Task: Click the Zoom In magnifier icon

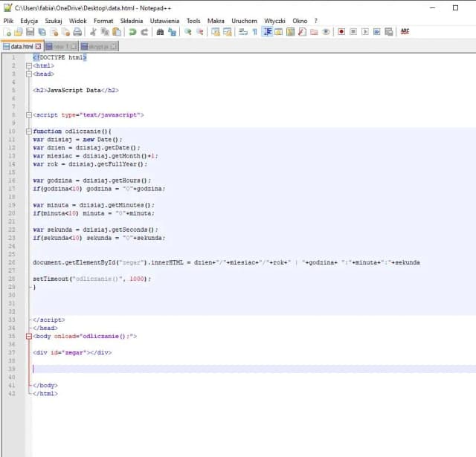Action: tap(188, 32)
